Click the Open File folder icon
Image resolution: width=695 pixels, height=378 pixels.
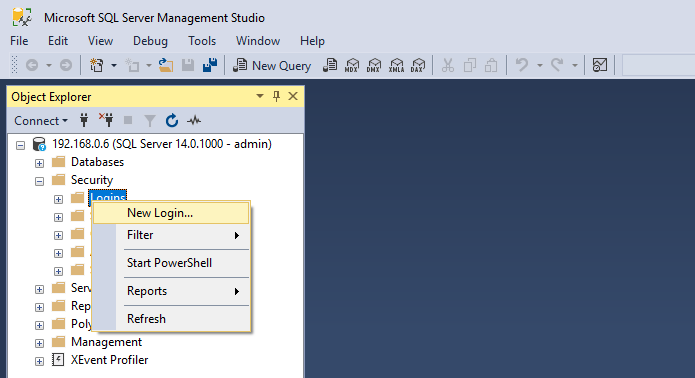166,66
